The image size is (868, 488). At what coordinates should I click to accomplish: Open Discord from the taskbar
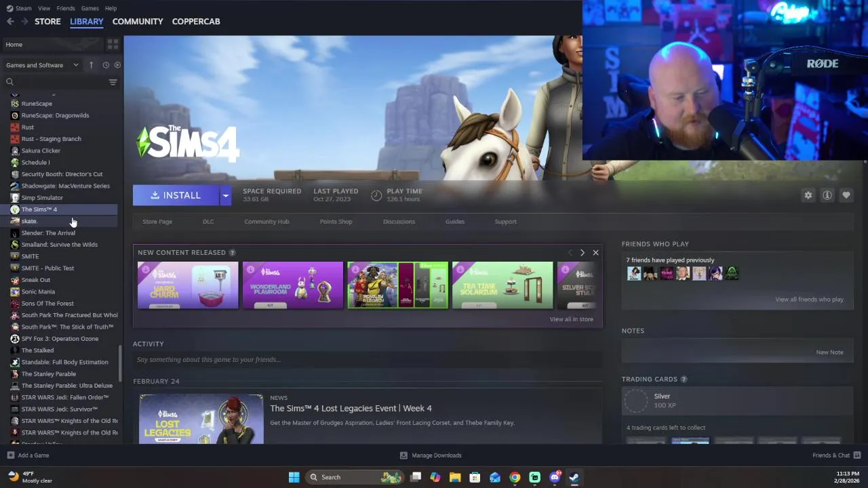click(x=555, y=477)
